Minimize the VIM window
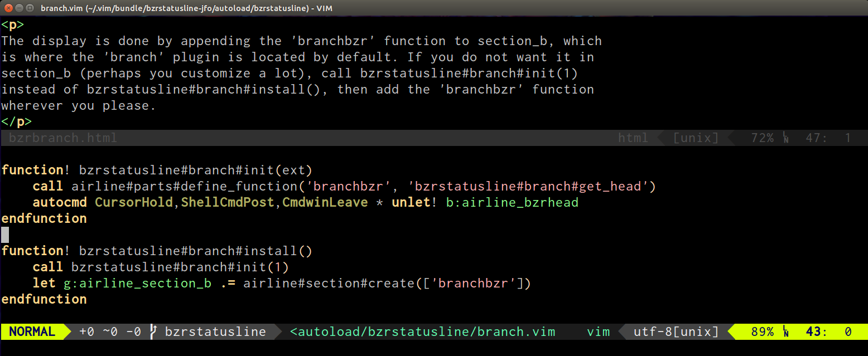Screen dimensions: 868x356 pyautogui.click(x=19, y=8)
